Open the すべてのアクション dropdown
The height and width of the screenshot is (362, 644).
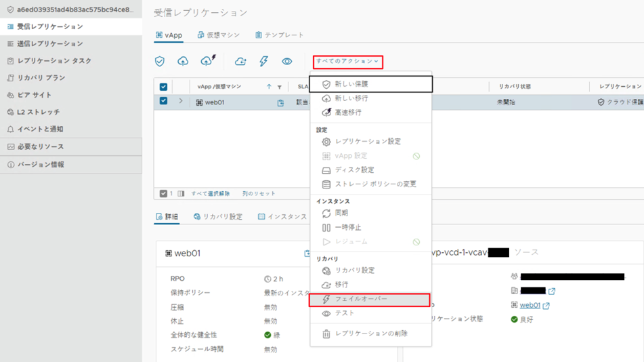(x=347, y=61)
